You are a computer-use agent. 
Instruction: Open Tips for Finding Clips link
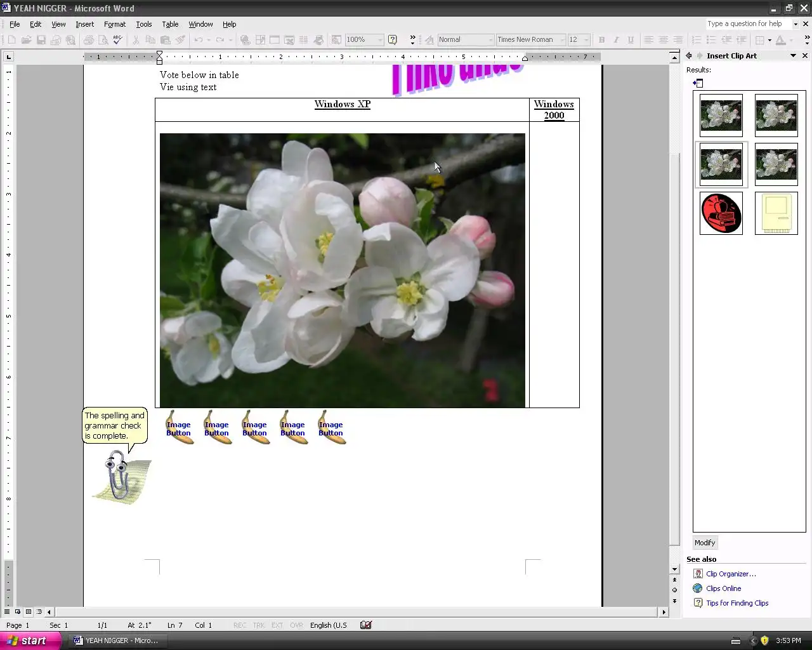737,603
